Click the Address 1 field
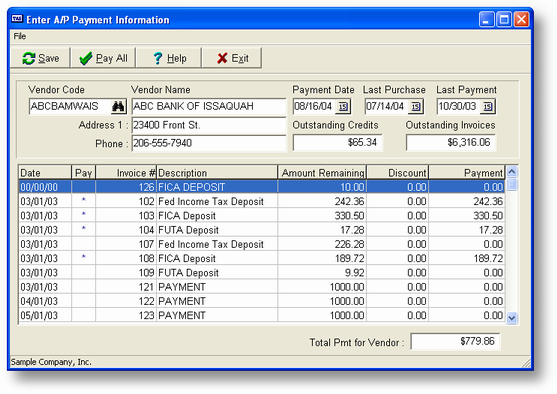Image resolution: width=557 pixels, height=394 pixels. 209,125
